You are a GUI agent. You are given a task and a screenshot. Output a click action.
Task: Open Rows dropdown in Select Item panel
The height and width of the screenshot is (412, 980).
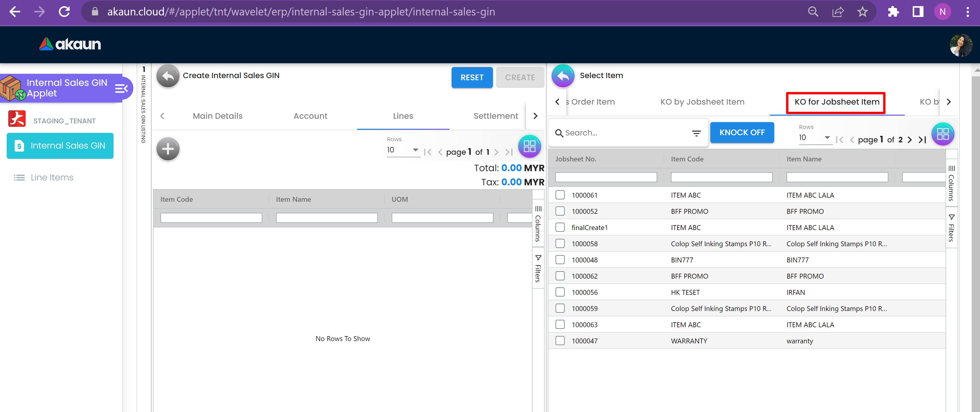click(815, 138)
